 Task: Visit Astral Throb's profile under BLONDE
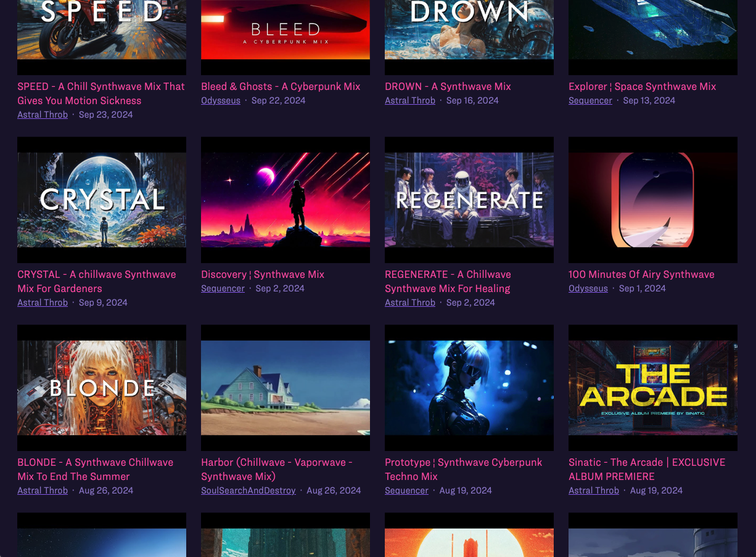pos(43,490)
